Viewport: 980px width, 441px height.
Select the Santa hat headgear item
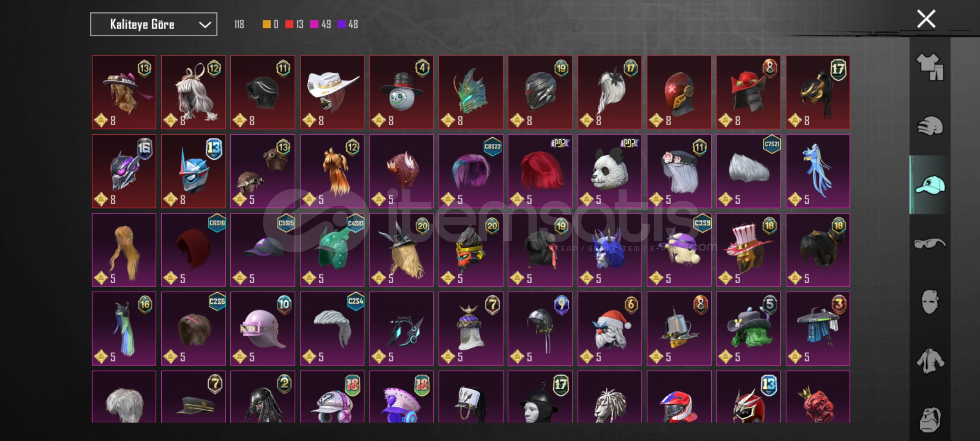pos(610,328)
